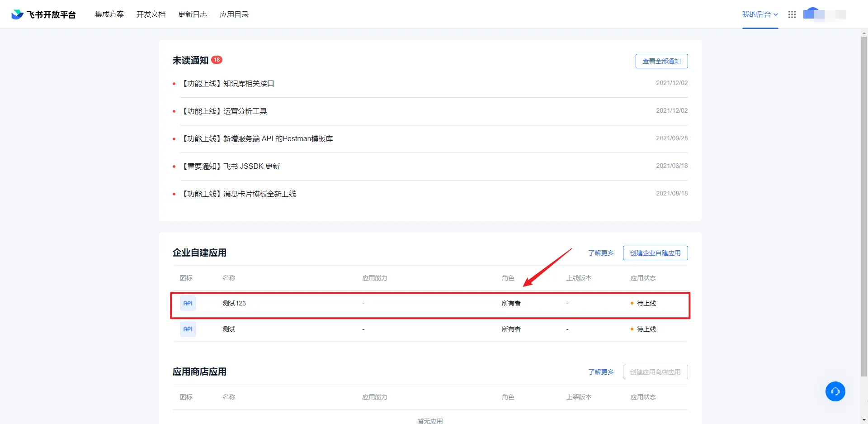Image resolution: width=868 pixels, height=424 pixels.
Task: Click the 创建应用商店应用 button
Action: 655,372
